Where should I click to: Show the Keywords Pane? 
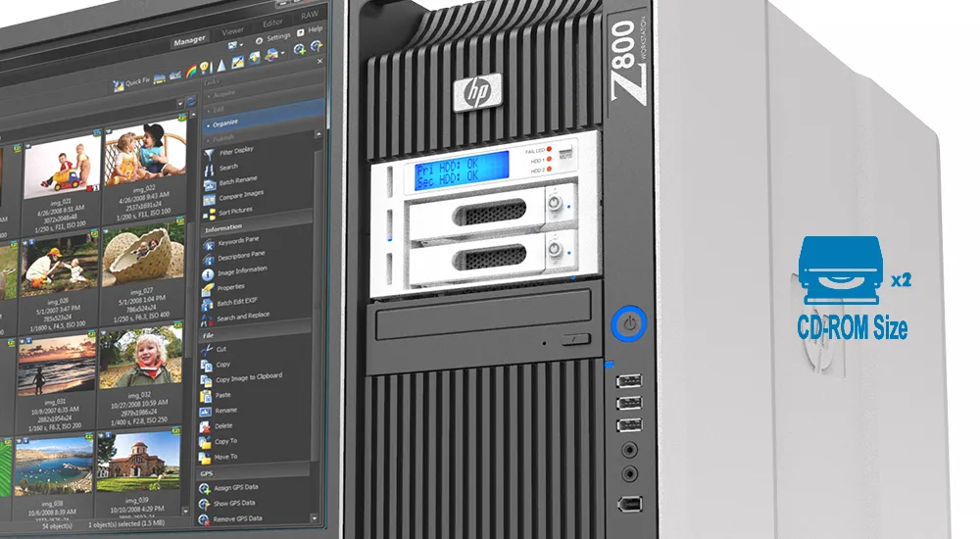pyautogui.click(x=230, y=242)
